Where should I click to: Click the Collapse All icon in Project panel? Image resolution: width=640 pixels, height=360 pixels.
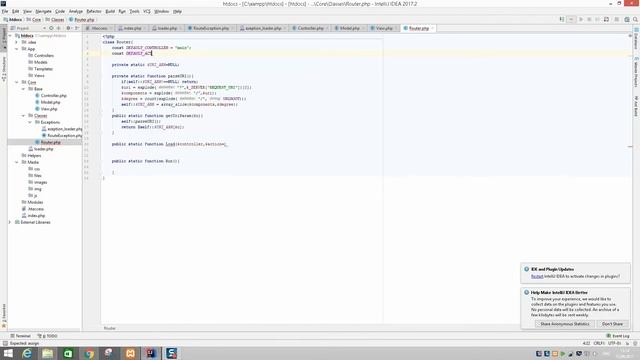click(x=58, y=28)
